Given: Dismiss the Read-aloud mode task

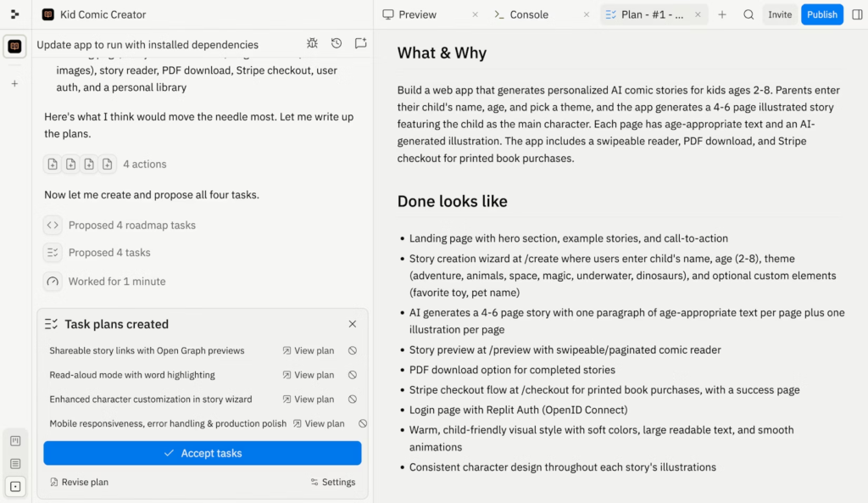Looking at the screenshot, I should coord(353,375).
